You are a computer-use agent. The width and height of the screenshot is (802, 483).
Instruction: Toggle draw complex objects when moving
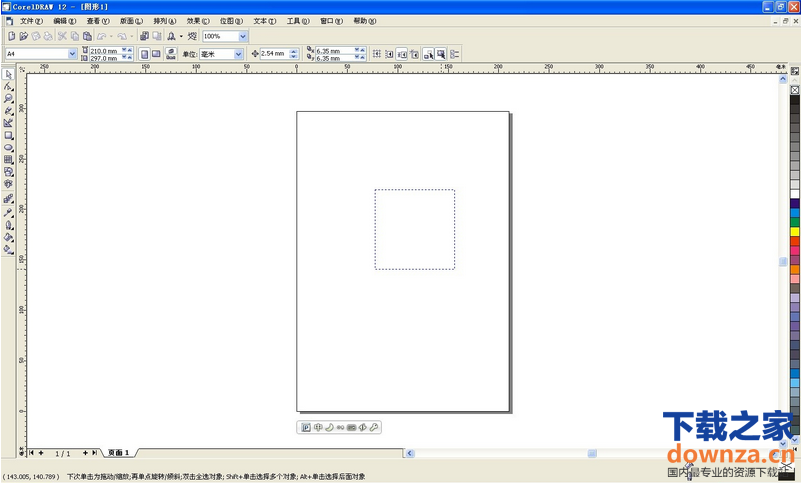(x=429, y=54)
